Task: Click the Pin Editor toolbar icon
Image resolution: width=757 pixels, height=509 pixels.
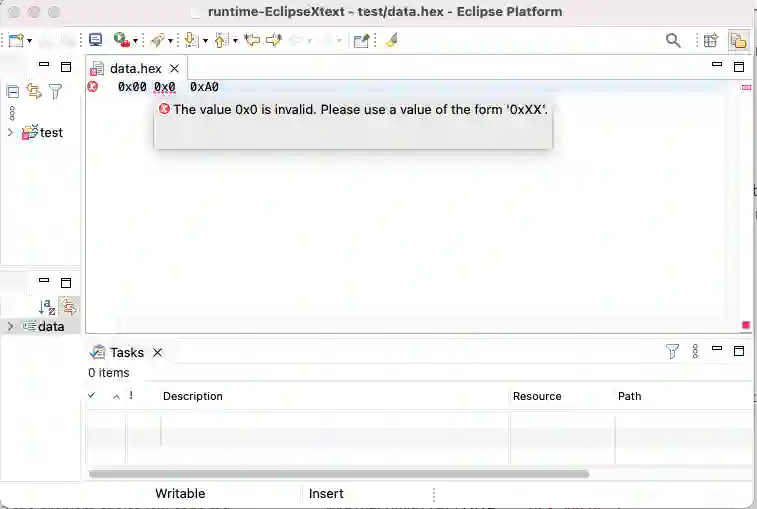Action: (391, 40)
